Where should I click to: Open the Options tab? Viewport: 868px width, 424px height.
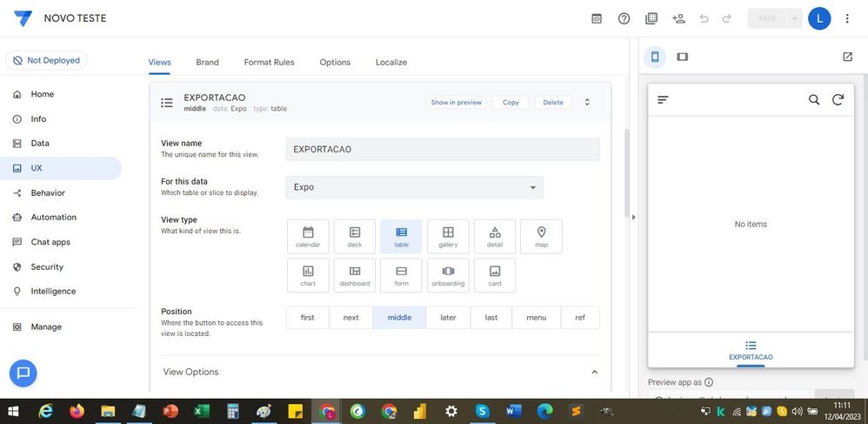click(x=335, y=62)
